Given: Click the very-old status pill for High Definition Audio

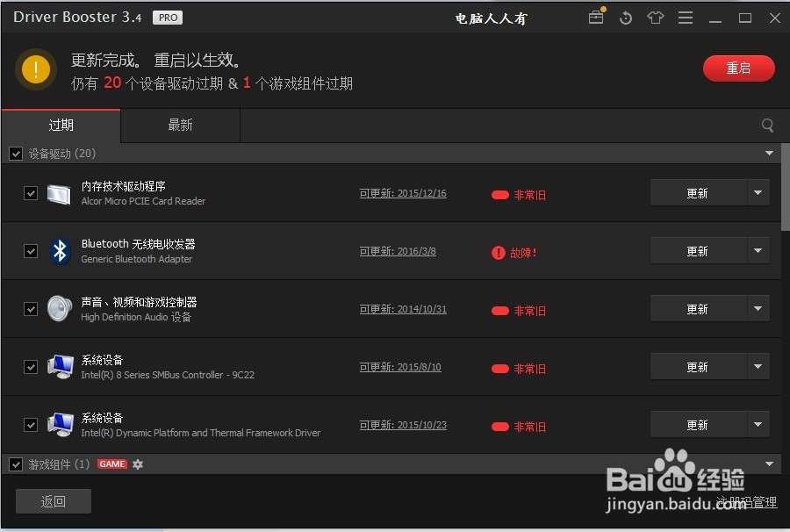Looking at the screenshot, I should (499, 311).
